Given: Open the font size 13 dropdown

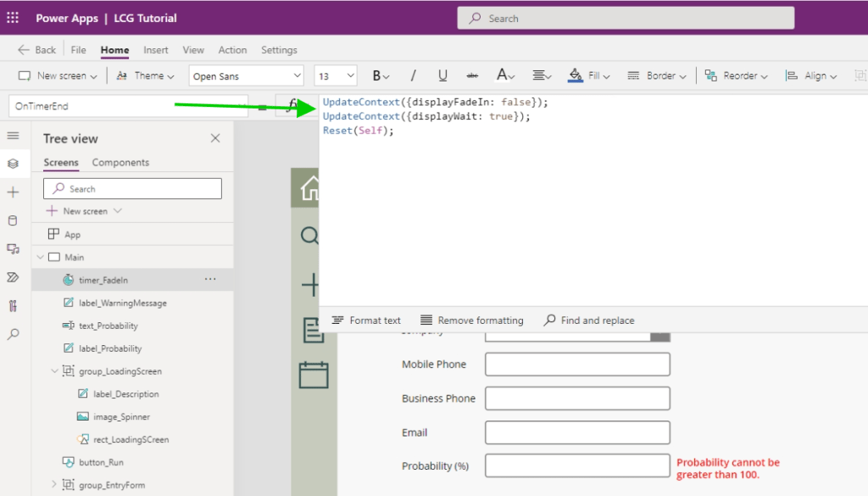Looking at the screenshot, I should (x=336, y=75).
